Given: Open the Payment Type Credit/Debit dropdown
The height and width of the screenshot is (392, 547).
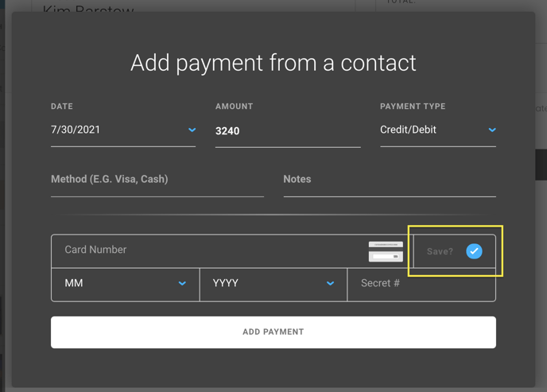Looking at the screenshot, I should (438, 130).
